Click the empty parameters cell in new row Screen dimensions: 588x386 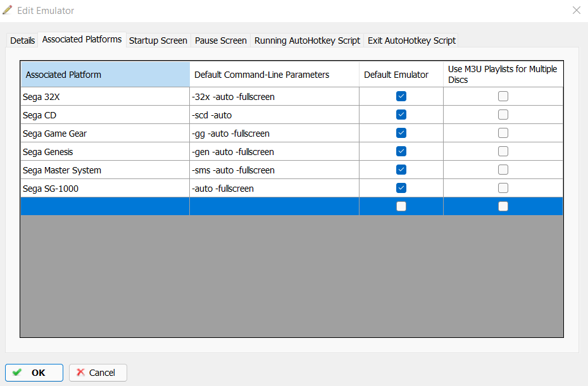tap(275, 206)
